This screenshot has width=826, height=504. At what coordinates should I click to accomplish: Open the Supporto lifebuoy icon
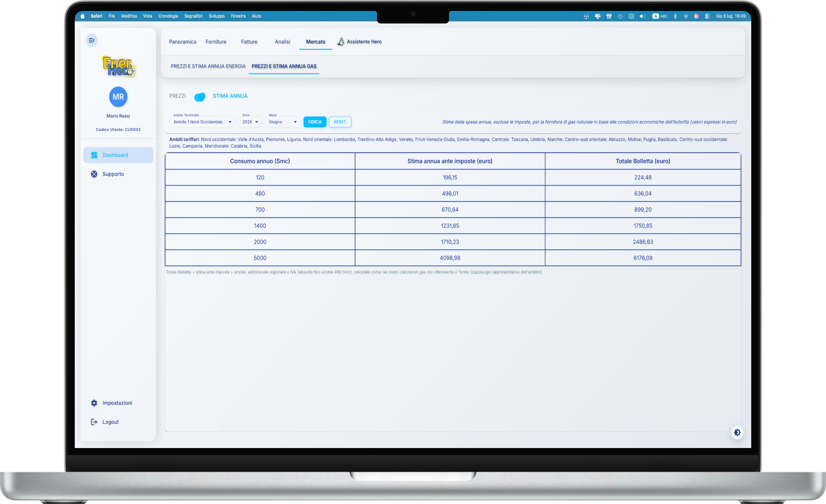[94, 174]
